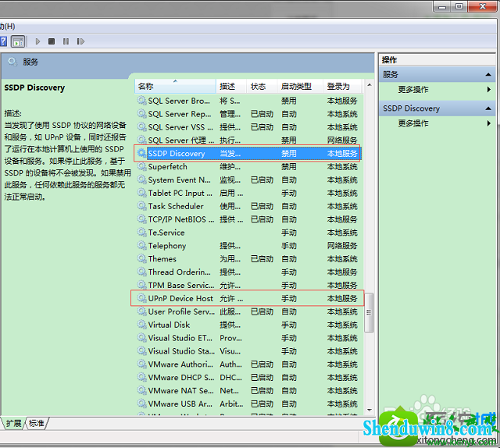This screenshot has width=500, height=448.
Task: Click 网络服务 logon cell of Telephony
Action: tap(342, 246)
